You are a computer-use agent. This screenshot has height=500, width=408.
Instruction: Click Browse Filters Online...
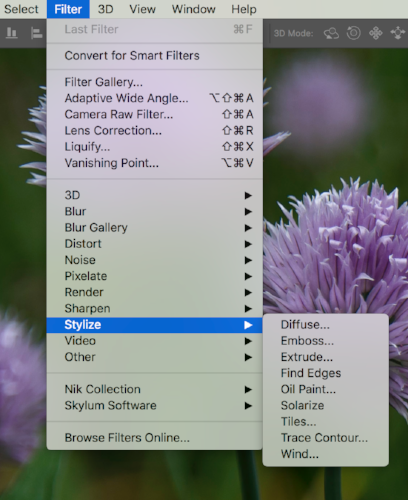coord(155,438)
